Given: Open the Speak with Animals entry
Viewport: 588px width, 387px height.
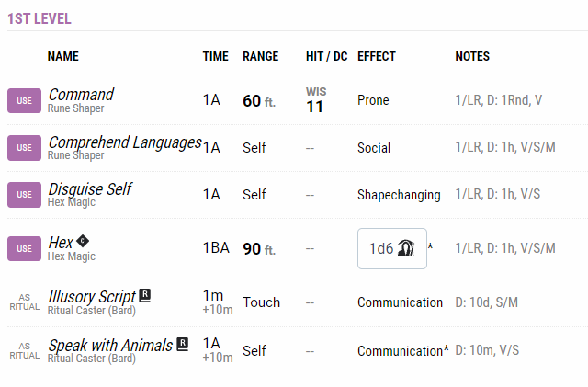Looking at the screenshot, I should click(110, 346).
